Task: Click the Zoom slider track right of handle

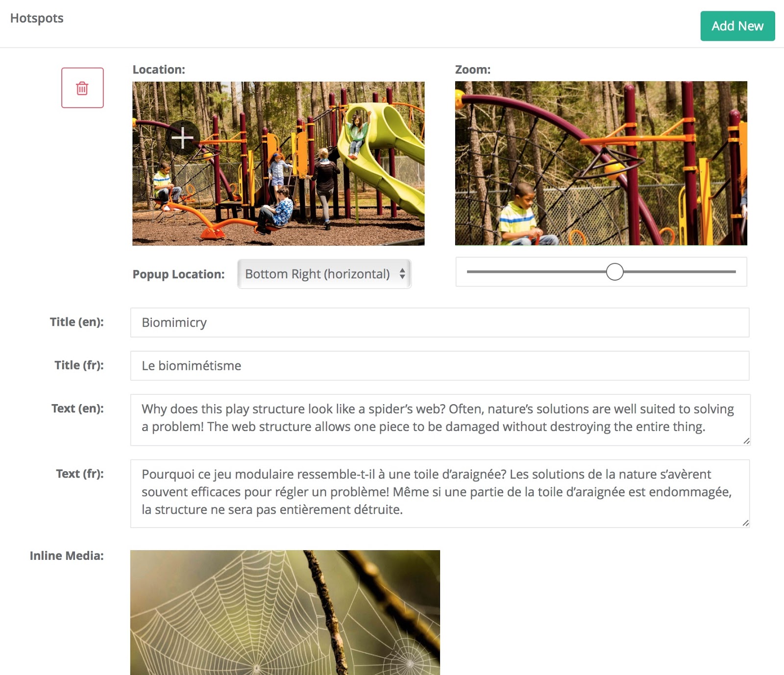Action: tap(681, 271)
